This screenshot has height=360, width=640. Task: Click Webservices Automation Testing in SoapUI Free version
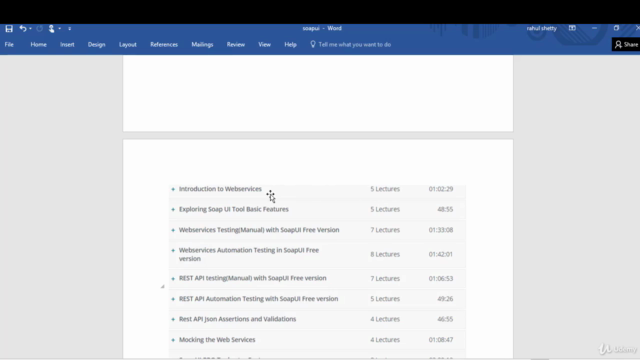(249, 254)
